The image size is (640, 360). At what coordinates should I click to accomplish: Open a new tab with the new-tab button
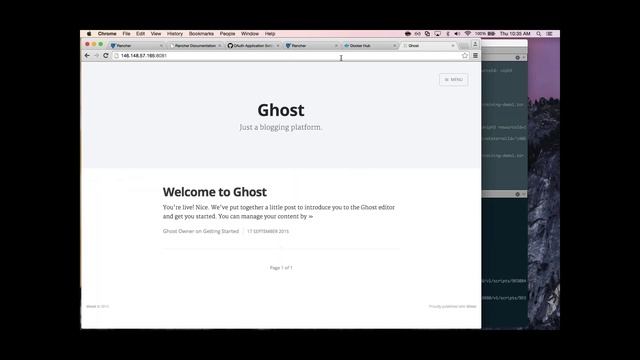[x=463, y=46]
